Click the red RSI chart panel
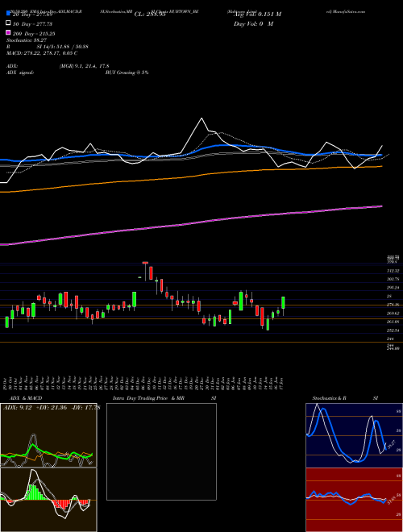 pyautogui.click(x=354, y=500)
